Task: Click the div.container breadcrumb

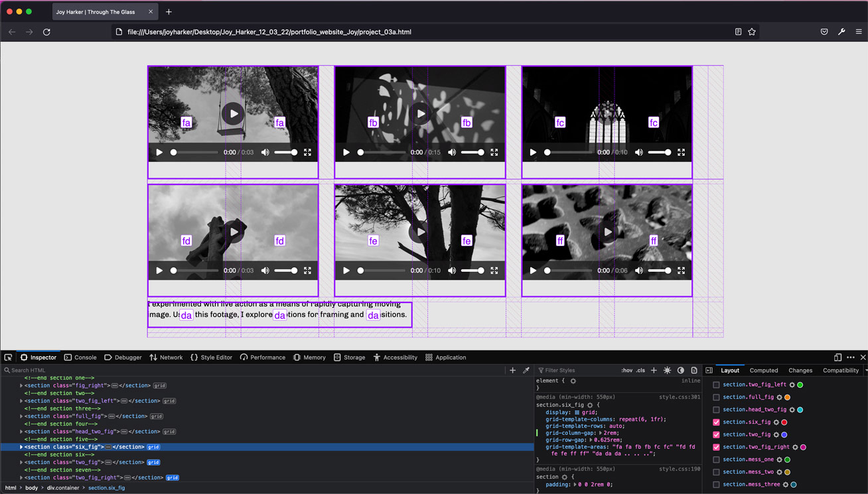Action: [x=63, y=488]
